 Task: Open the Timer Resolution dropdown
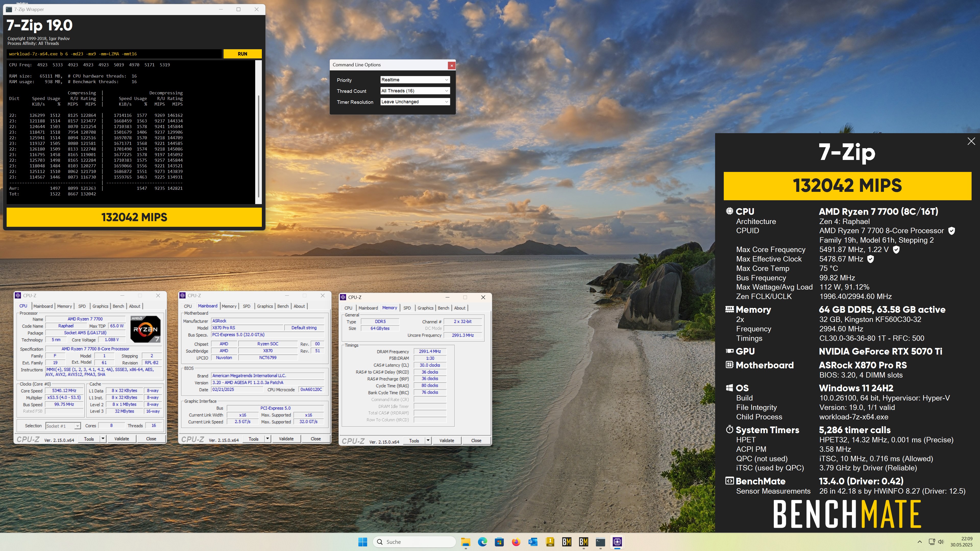tap(415, 102)
